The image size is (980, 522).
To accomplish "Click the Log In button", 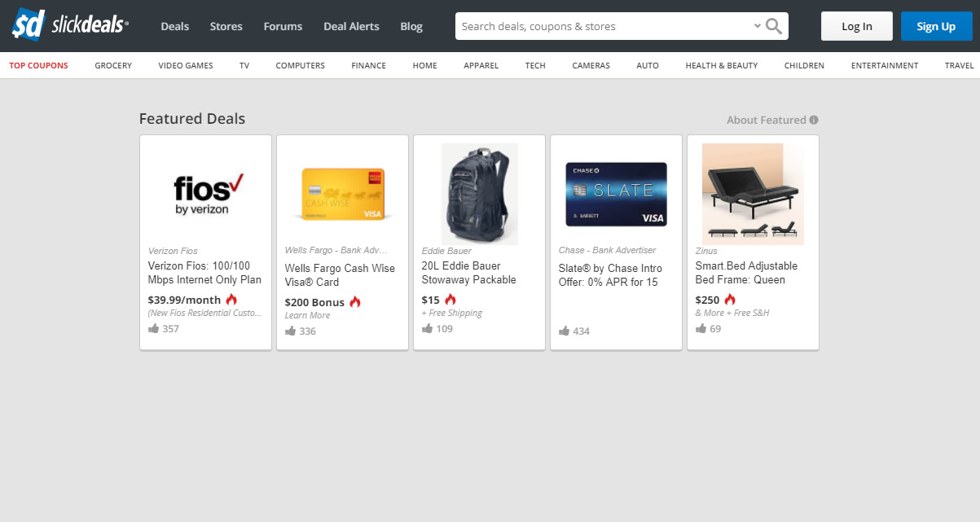I will [856, 26].
